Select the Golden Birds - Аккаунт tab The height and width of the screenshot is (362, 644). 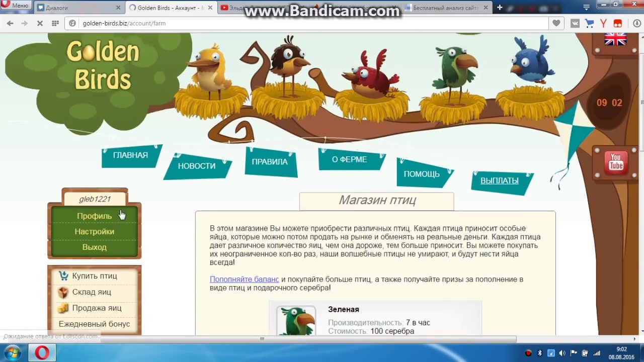pos(171,8)
